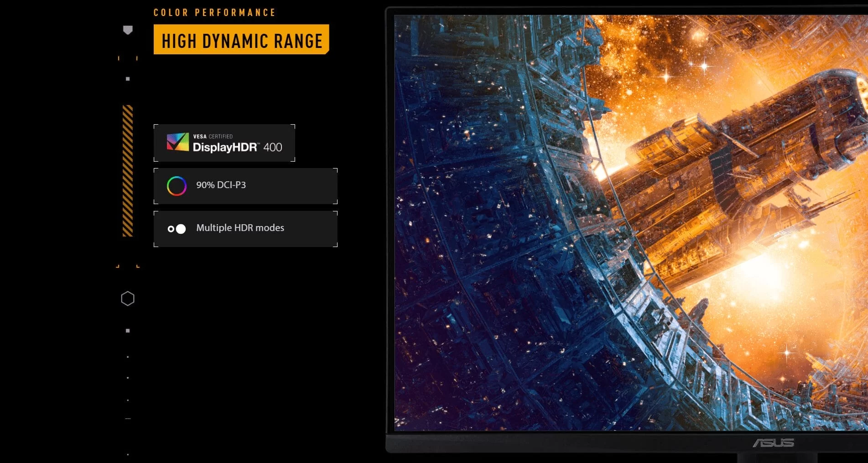This screenshot has height=463, width=868.
Task: Select the hexagon icon in the side navigation
Action: [x=128, y=299]
